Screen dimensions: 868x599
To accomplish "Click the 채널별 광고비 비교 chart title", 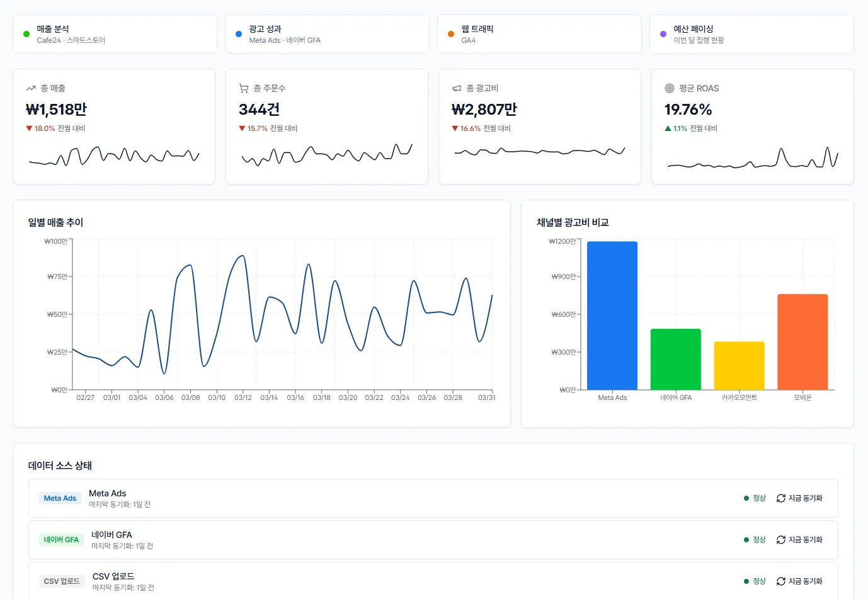I will [573, 222].
